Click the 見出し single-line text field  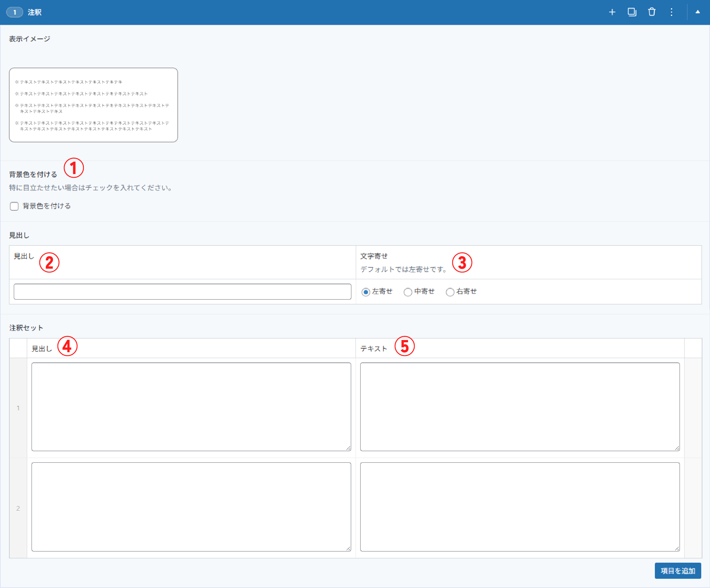182,291
